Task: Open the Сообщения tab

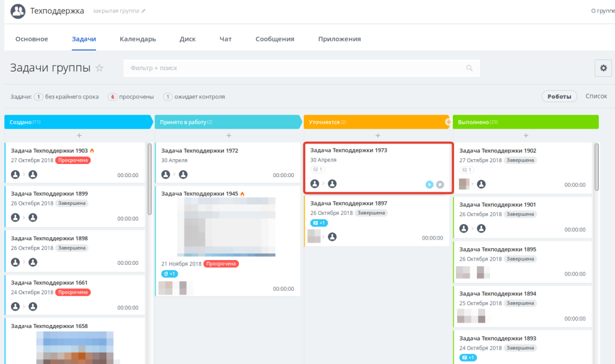Action: [274, 39]
